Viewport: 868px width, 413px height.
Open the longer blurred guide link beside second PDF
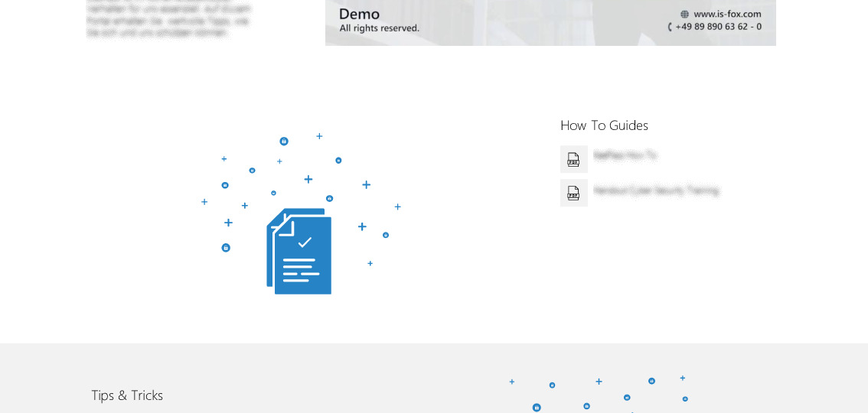click(x=656, y=190)
